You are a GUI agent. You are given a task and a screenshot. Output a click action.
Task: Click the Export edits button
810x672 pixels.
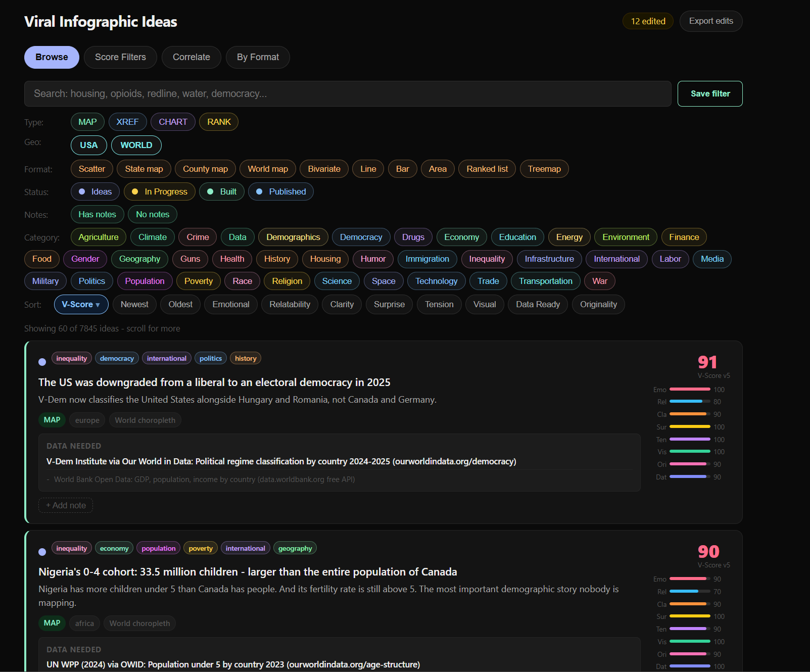710,21
